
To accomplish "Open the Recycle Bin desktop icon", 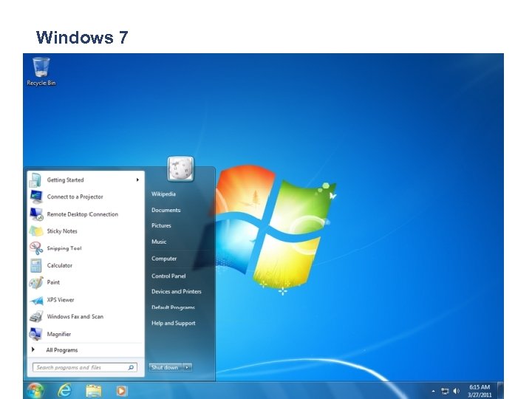I will click(x=41, y=71).
